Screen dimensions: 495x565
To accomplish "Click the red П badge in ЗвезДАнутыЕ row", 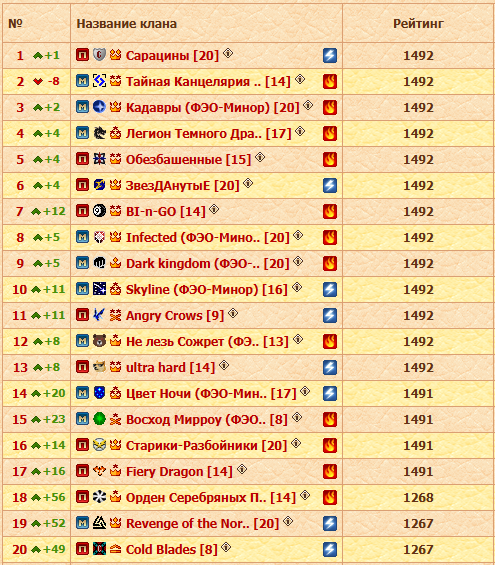I will pyautogui.click(x=82, y=184).
